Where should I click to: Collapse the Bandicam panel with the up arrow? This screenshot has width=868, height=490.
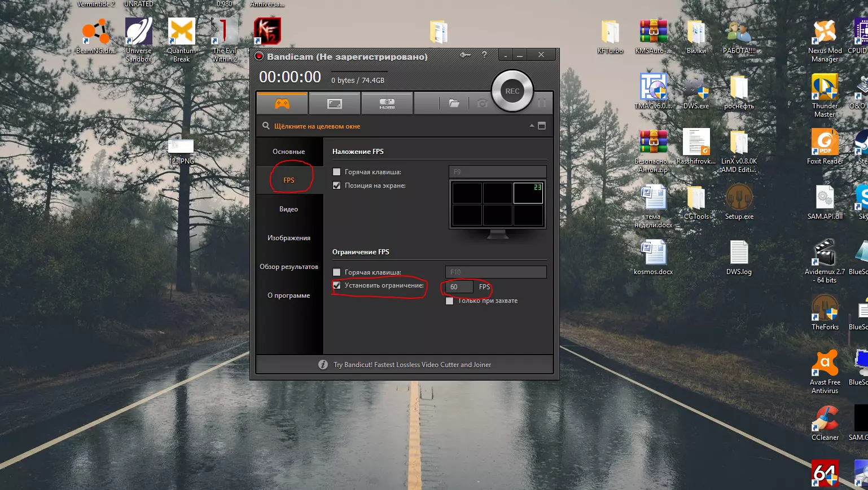tap(532, 126)
